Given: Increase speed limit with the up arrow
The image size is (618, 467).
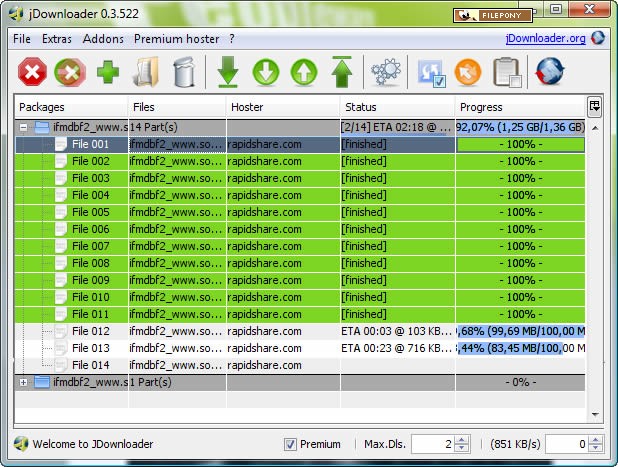Looking at the screenshot, I should pos(596,440).
